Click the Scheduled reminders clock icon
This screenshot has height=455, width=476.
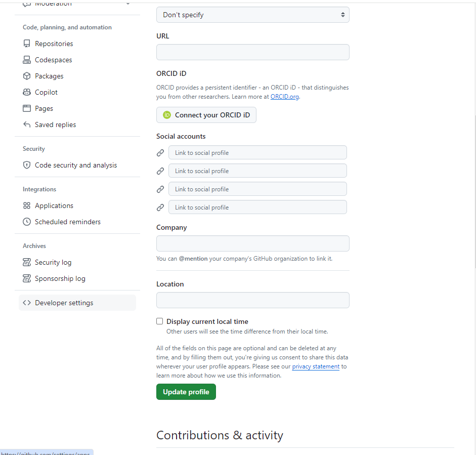point(27,222)
